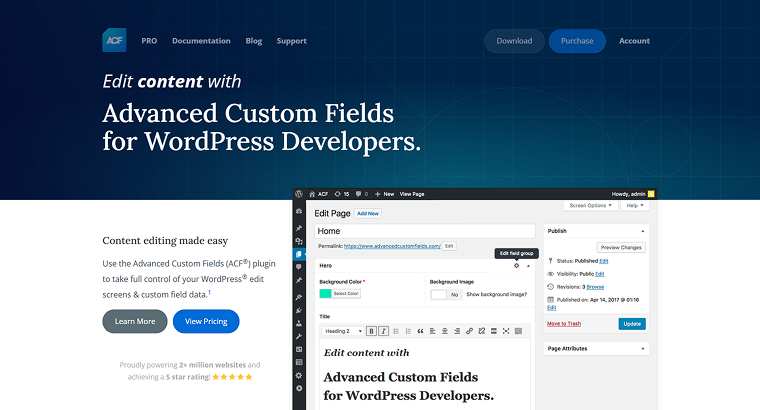Toggle distraction-free fullscreen mode in the editor toolbar
Screen dimensions: 760x410
506,331
